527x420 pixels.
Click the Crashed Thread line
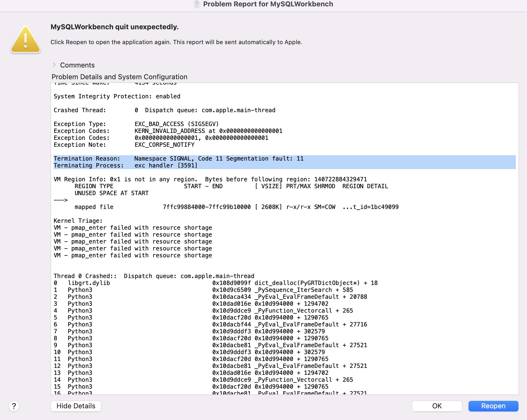coord(164,110)
